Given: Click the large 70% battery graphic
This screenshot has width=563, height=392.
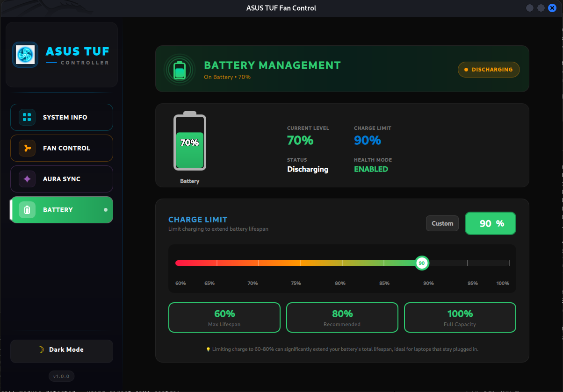Looking at the screenshot, I should click(x=190, y=141).
